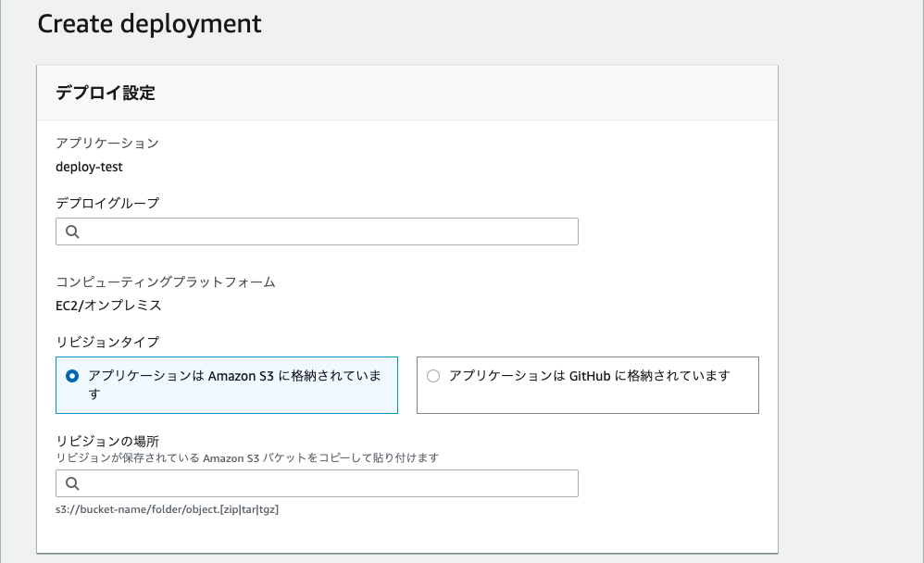Click the リビジョンタイプ label
The height and width of the screenshot is (563, 924).
pos(106,342)
